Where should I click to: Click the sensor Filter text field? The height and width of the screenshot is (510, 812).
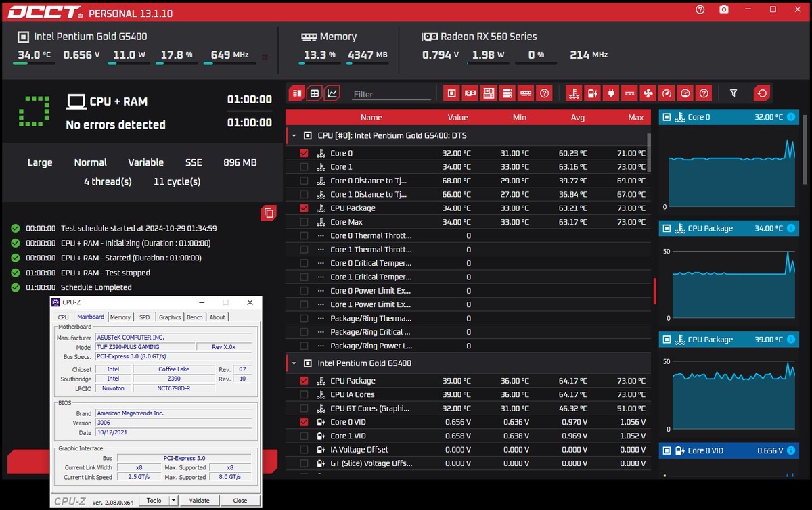coord(391,94)
